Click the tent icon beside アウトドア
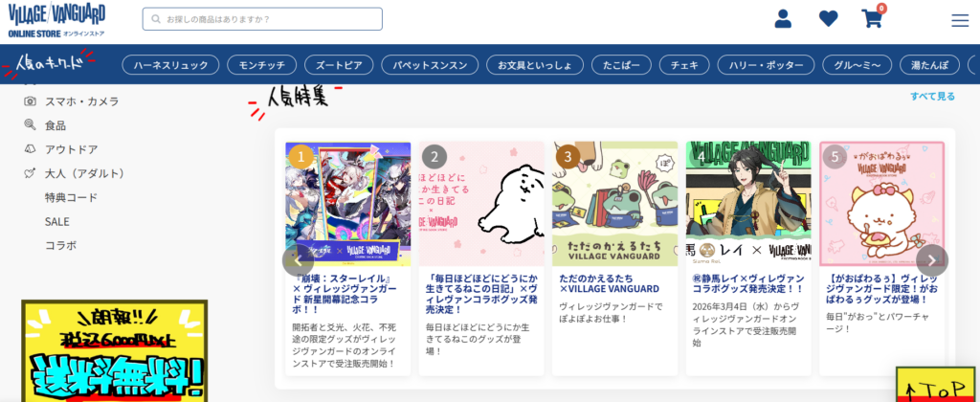The height and width of the screenshot is (402, 980). pos(30,148)
